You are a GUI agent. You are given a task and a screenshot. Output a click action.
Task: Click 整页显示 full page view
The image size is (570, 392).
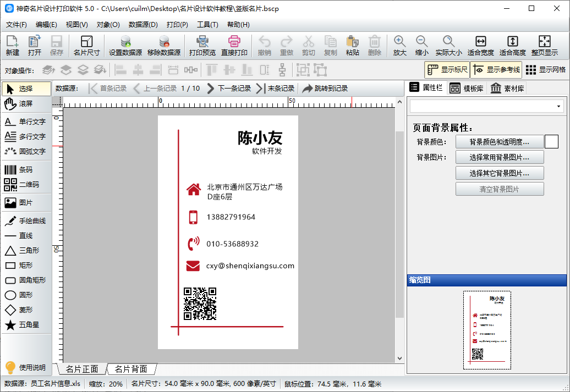[545, 46]
